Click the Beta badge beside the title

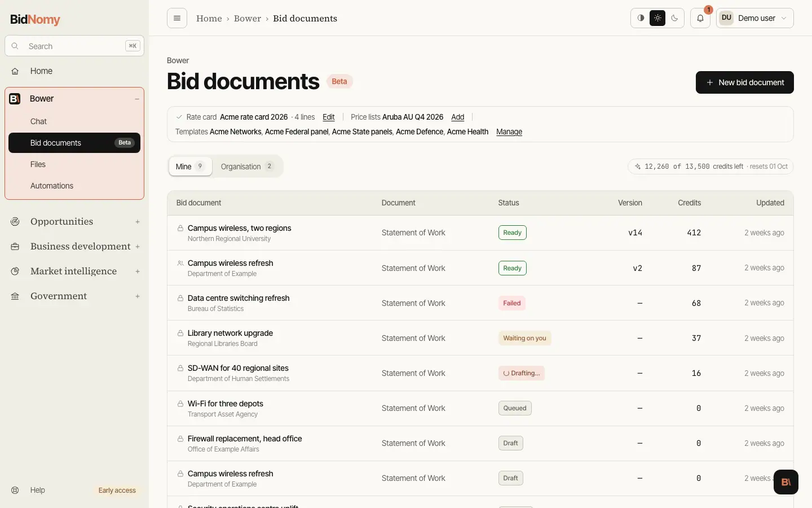(x=339, y=81)
